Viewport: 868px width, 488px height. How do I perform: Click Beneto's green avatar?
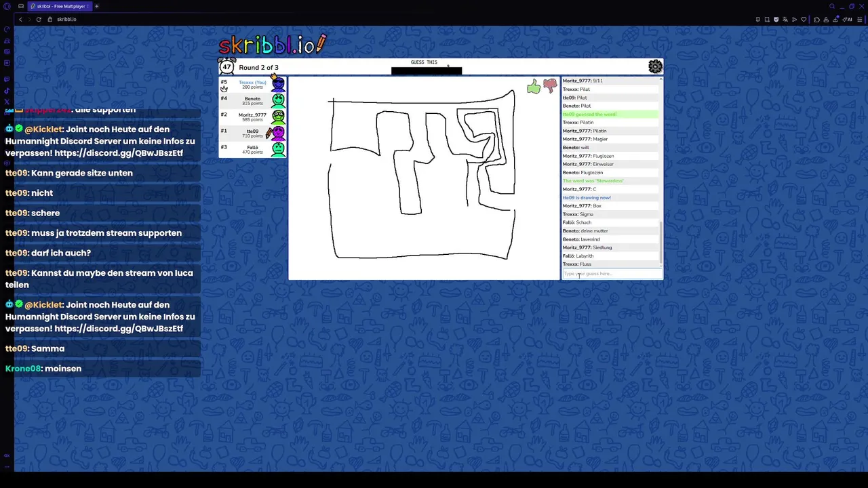278,100
